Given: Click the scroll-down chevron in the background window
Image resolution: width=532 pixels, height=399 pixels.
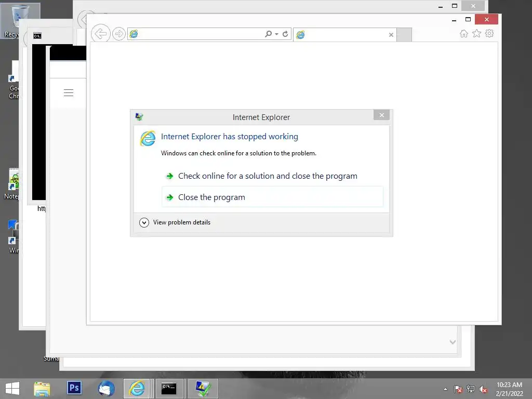Looking at the screenshot, I should point(453,342).
